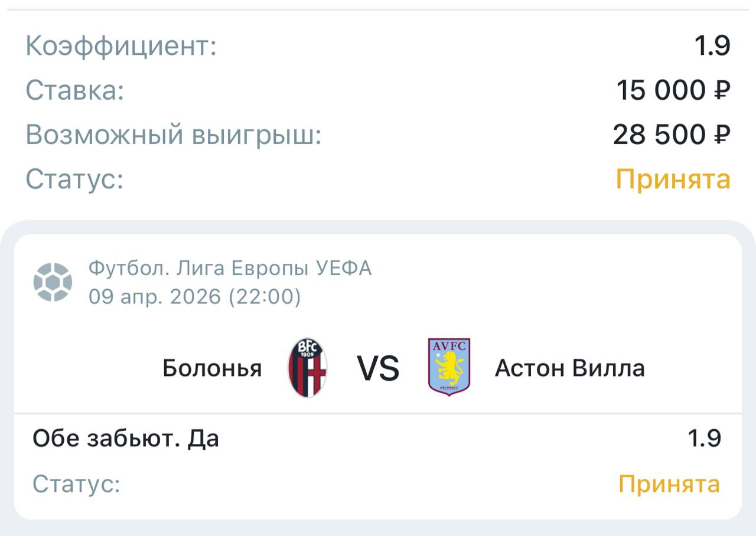Click the Статус label inside match card
Screen dimensions: 756x536
click(76, 484)
